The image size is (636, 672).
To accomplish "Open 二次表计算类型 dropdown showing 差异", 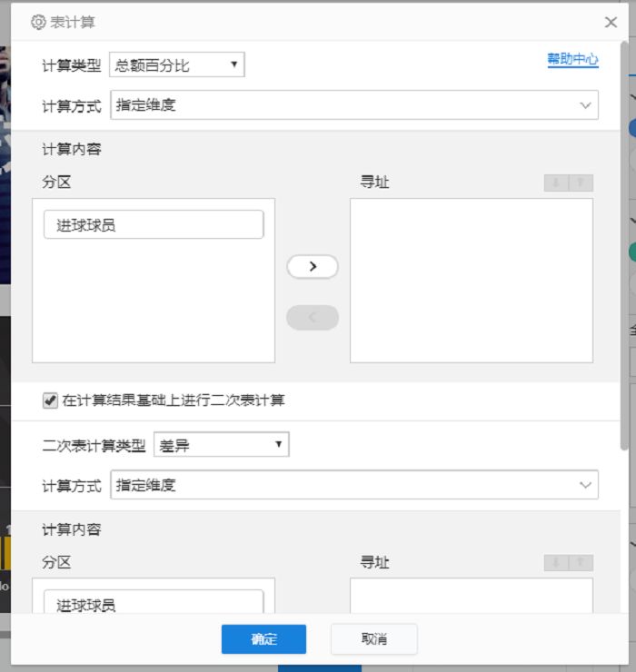I will point(222,444).
